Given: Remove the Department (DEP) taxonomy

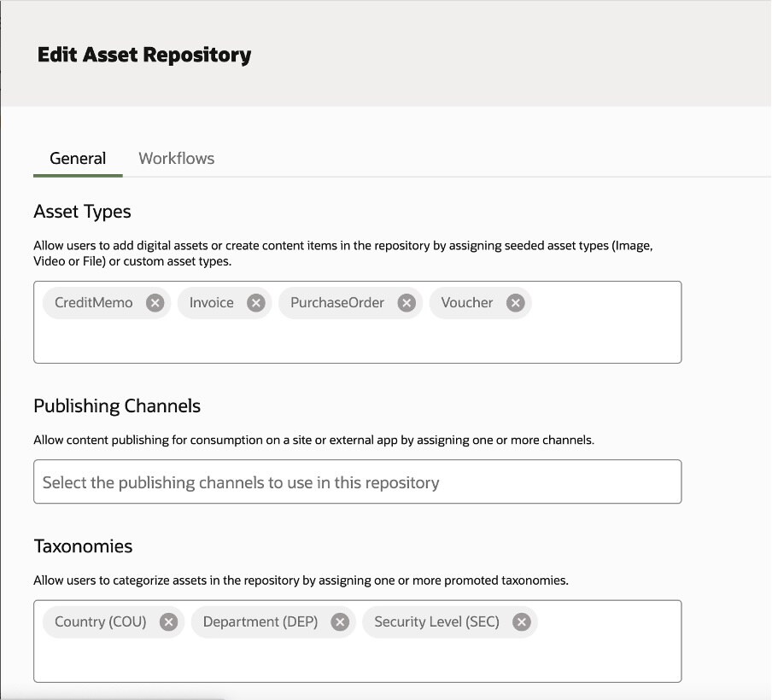Looking at the screenshot, I should [340, 622].
